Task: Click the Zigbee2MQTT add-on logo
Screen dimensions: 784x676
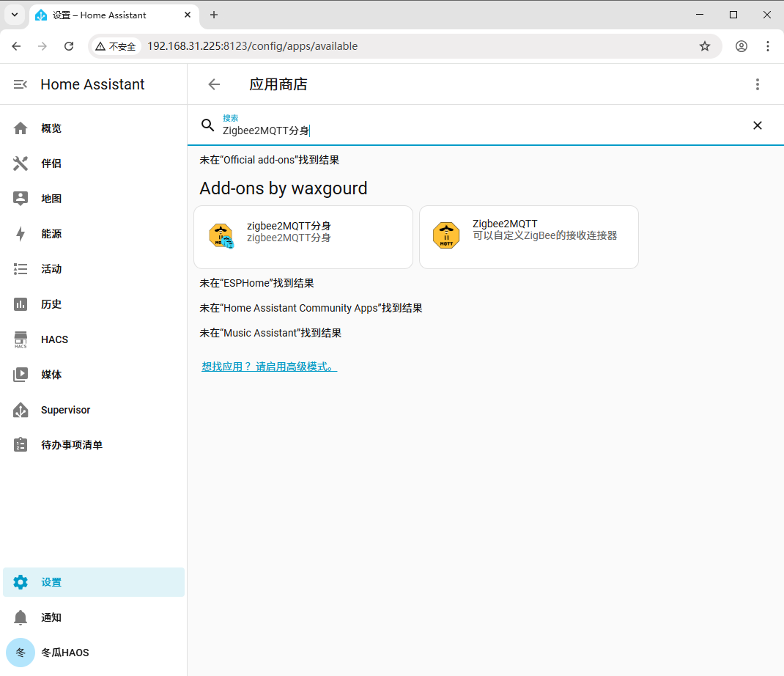Action: (x=446, y=235)
